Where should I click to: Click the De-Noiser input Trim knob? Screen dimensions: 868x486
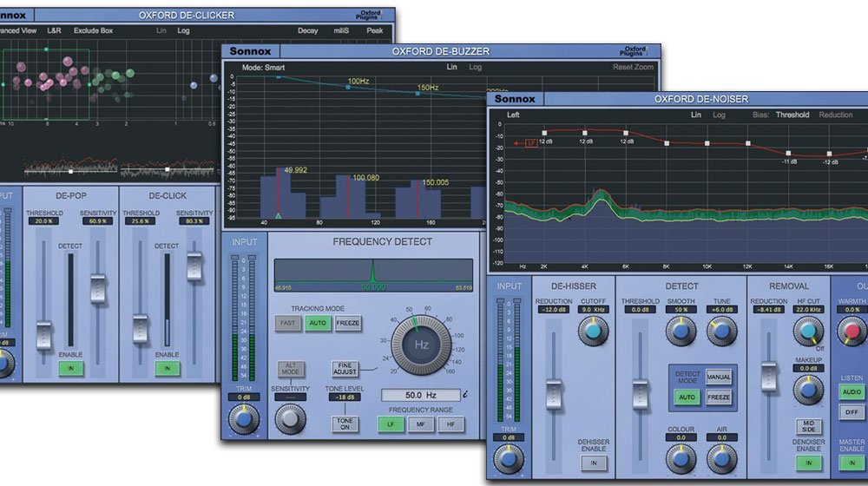(x=508, y=459)
